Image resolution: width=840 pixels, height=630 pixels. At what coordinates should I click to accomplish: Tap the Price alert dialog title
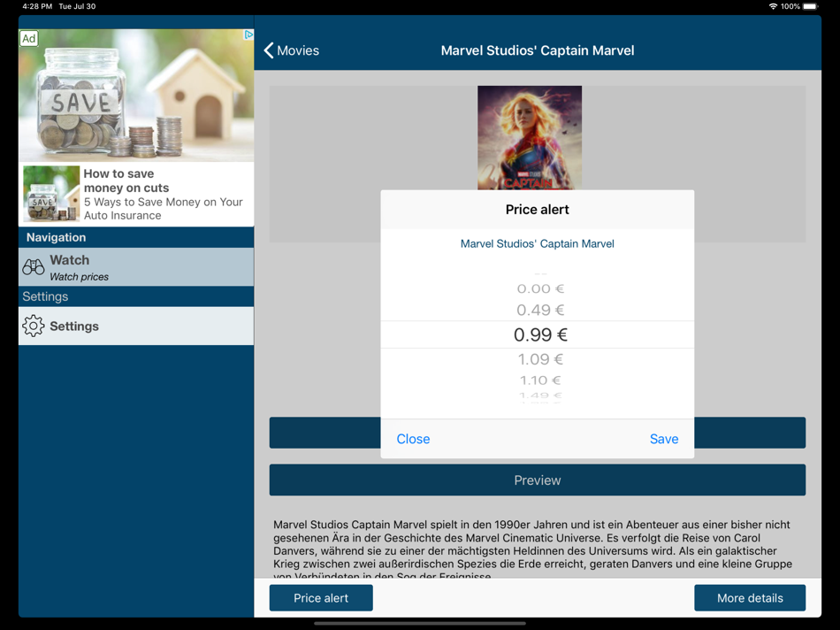click(x=538, y=210)
